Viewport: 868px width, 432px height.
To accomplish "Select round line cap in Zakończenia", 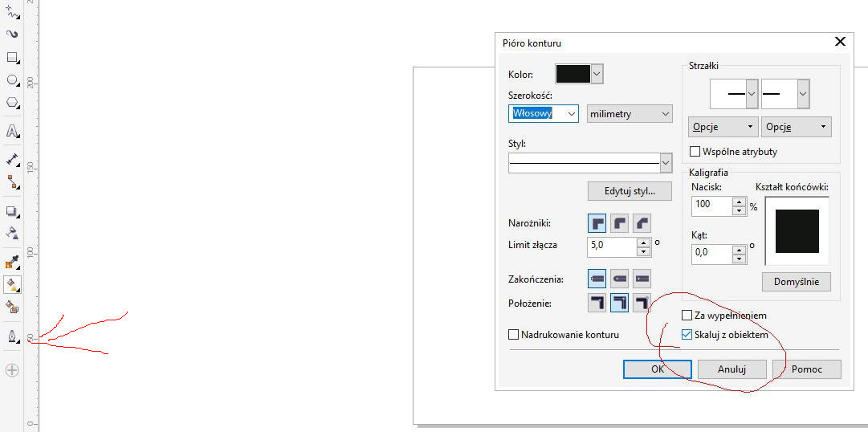I will coord(619,279).
